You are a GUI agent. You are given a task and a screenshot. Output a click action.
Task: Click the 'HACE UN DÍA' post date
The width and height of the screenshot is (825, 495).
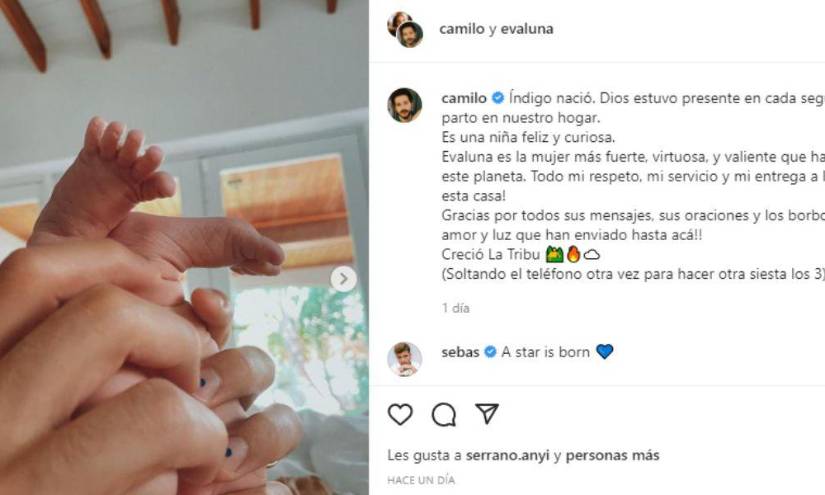click(x=421, y=480)
